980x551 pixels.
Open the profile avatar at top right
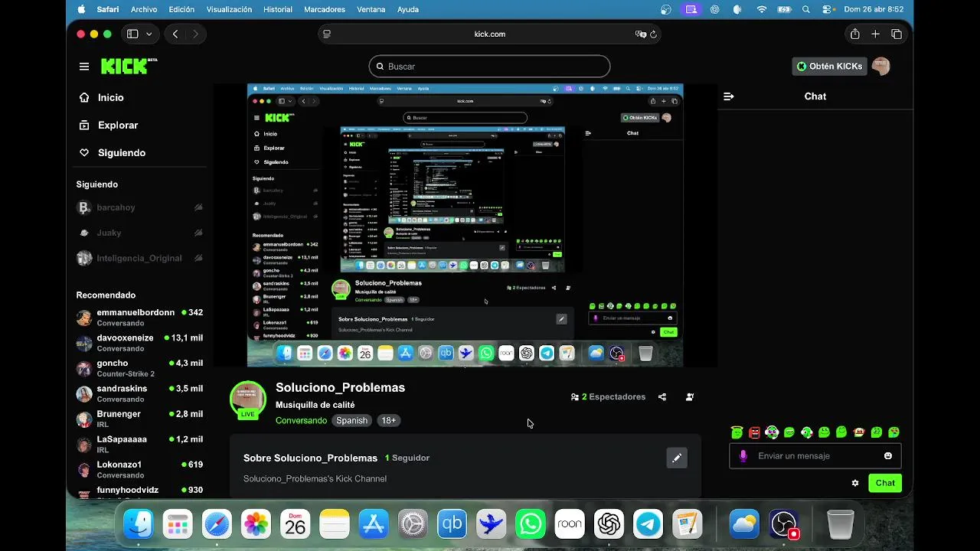coord(881,67)
